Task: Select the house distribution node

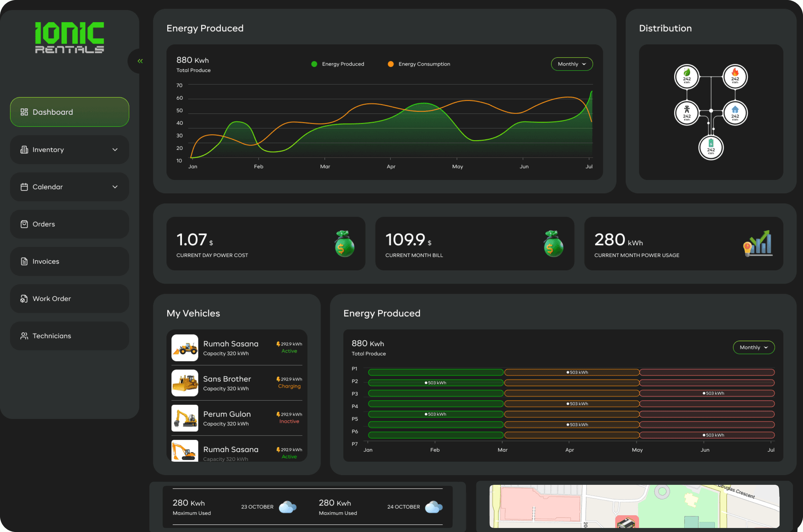Action: [735, 113]
